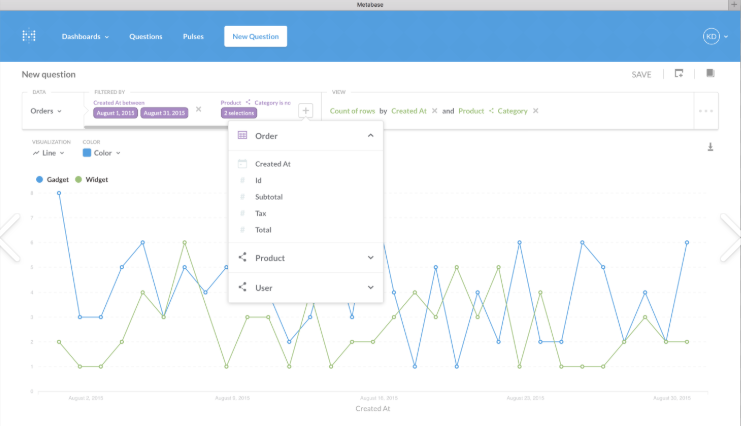Click the add filter plus icon
Image resolution: width=741 pixels, height=426 pixels.
point(306,111)
